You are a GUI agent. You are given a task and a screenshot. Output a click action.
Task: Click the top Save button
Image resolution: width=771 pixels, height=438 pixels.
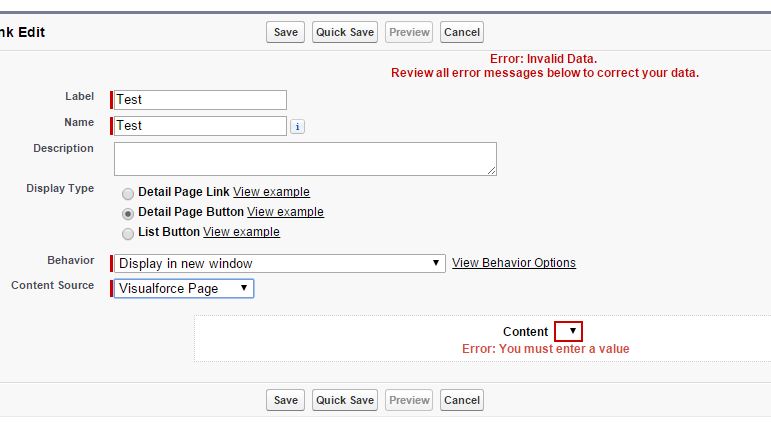point(285,32)
